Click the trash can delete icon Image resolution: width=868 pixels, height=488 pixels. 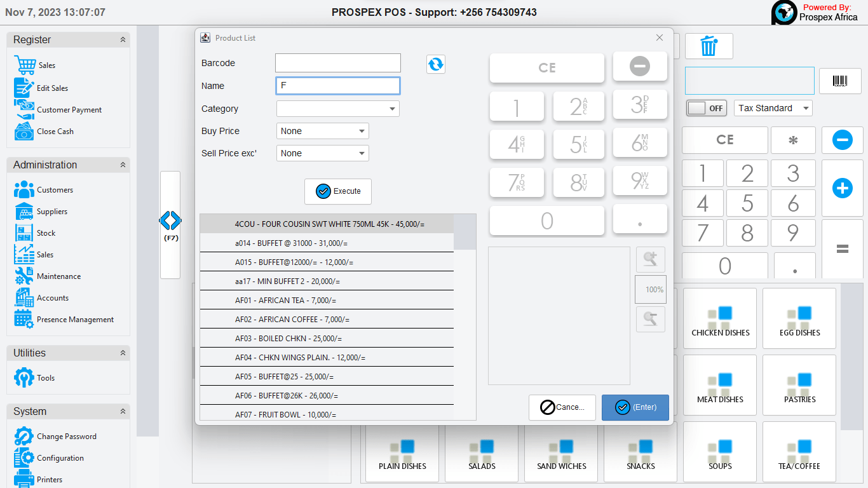point(709,46)
